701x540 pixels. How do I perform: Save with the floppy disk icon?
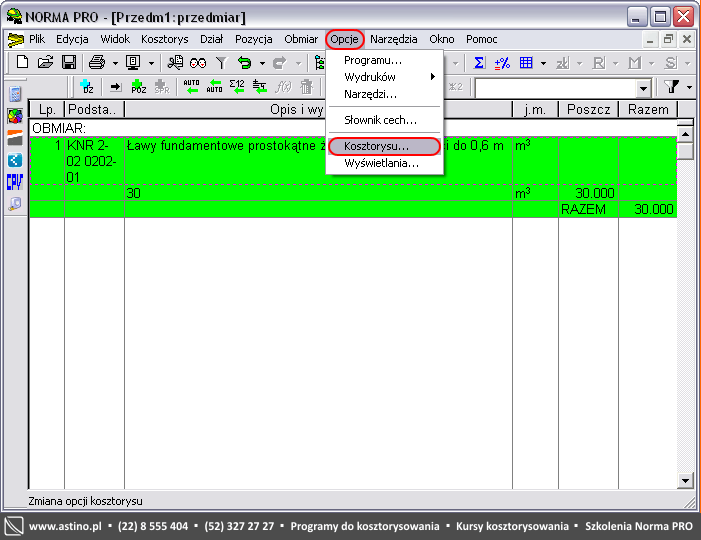tap(69, 62)
